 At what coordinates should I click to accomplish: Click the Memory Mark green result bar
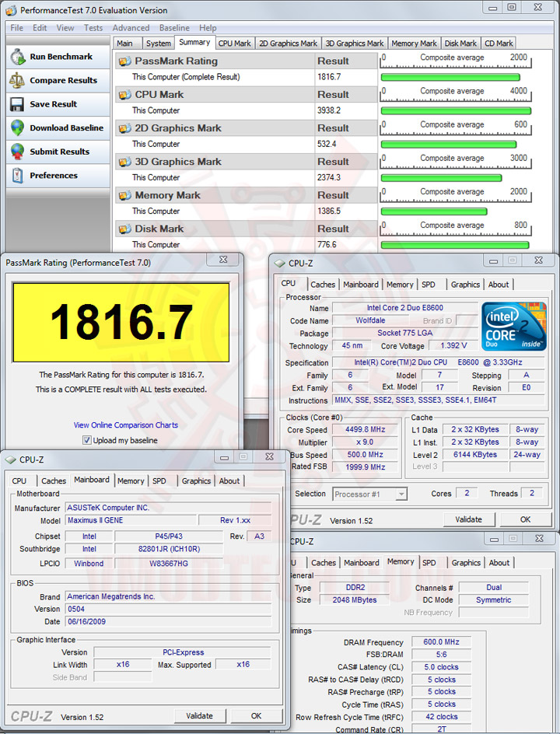pyautogui.click(x=434, y=211)
